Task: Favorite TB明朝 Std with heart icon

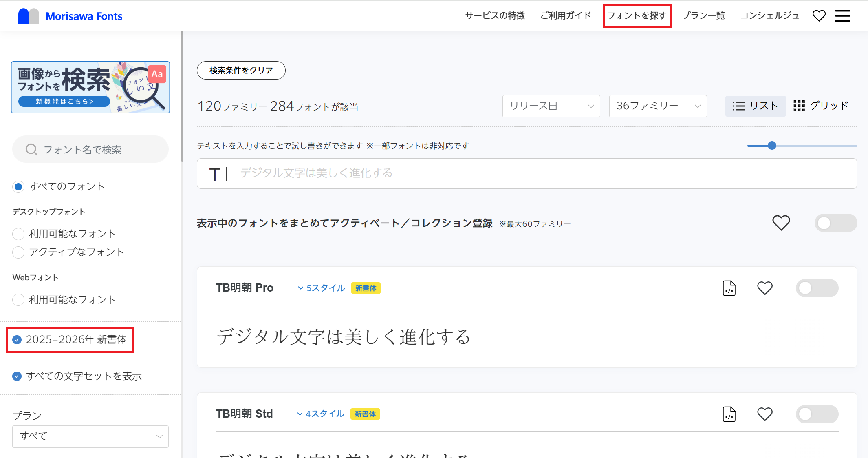Action: point(764,414)
